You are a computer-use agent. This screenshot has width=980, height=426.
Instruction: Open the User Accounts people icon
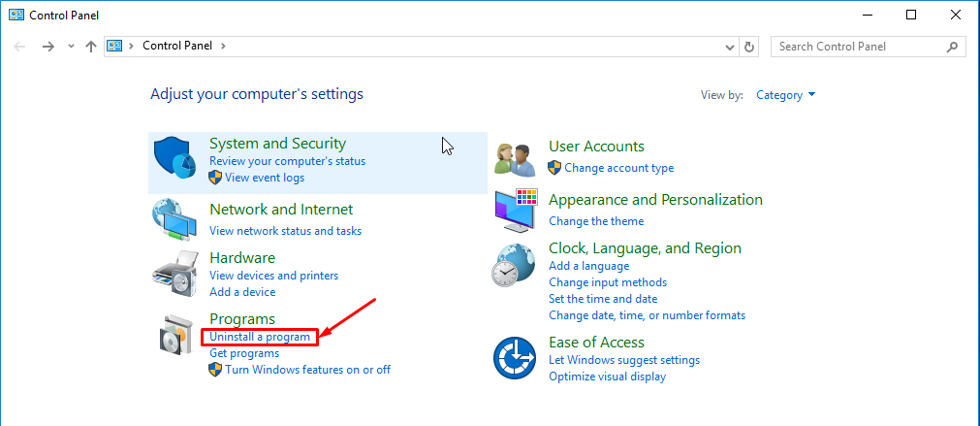tap(515, 159)
